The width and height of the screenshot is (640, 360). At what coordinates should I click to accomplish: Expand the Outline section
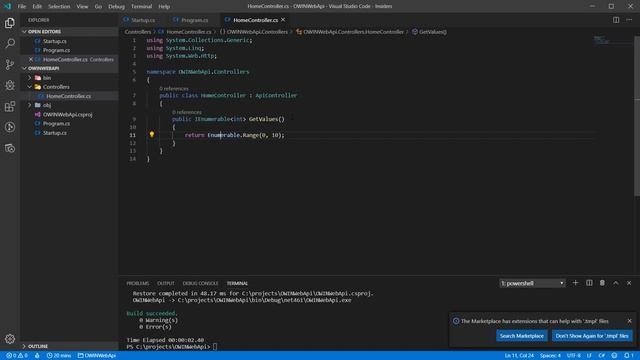pos(24,346)
